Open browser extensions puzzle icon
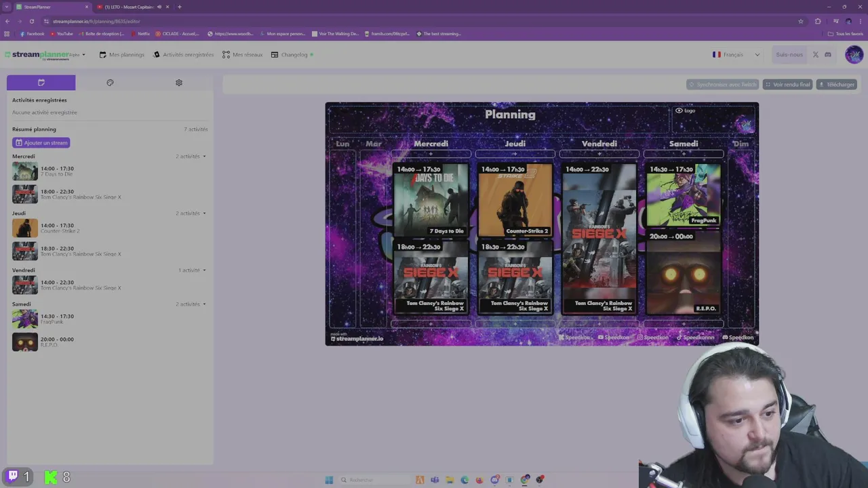Viewport: 868px width, 488px height. (x=818, y=21)
